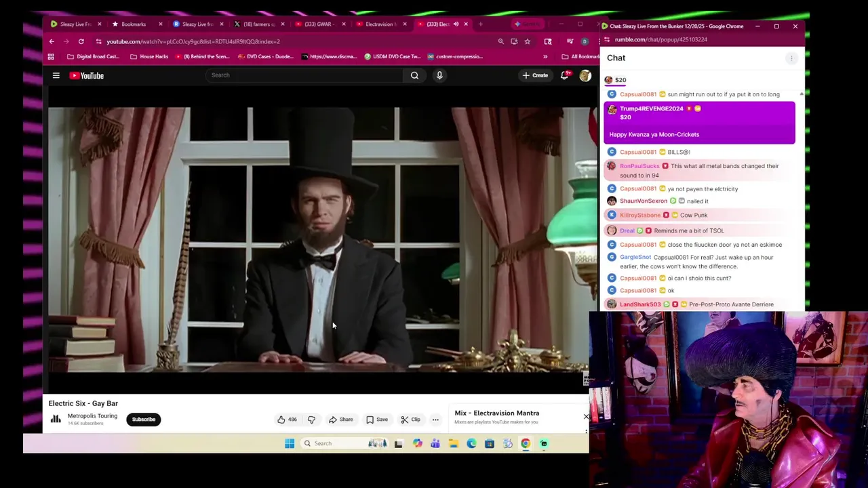Open the YouTube hamburger guide menu
Viewport: 868px width, 488px height.
pyautogui.click(x=56, y=76)
